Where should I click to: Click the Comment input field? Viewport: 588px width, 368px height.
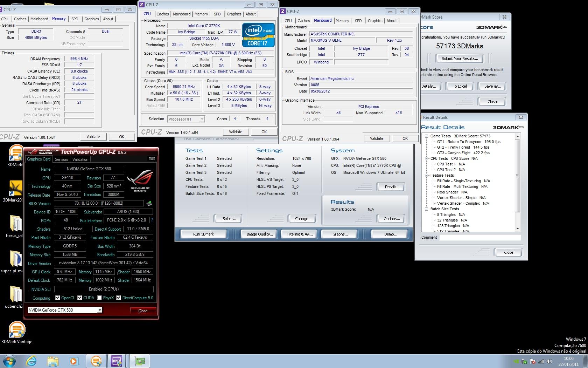(x=480, y=237)
